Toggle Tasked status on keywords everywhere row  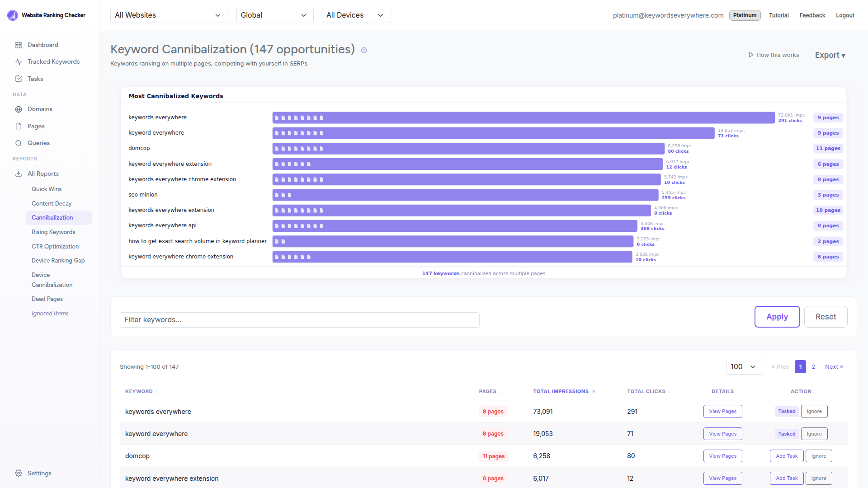(x=787, y=411)
